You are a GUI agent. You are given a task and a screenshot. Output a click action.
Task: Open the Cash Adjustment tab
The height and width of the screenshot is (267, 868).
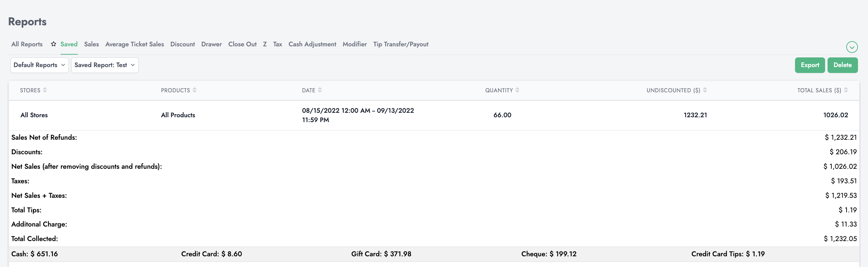[312, 44]
